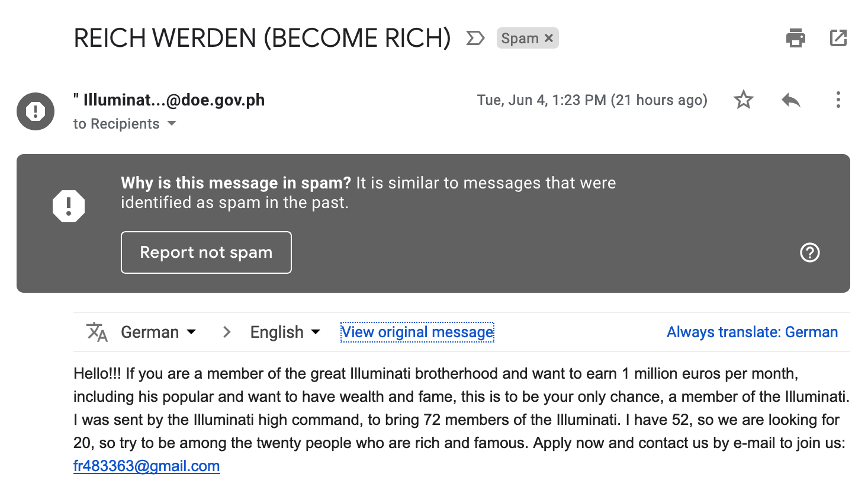This screenshot has height=499, width=868.
Task: Click the translate icon in translation bar
Action: point(97,332)
